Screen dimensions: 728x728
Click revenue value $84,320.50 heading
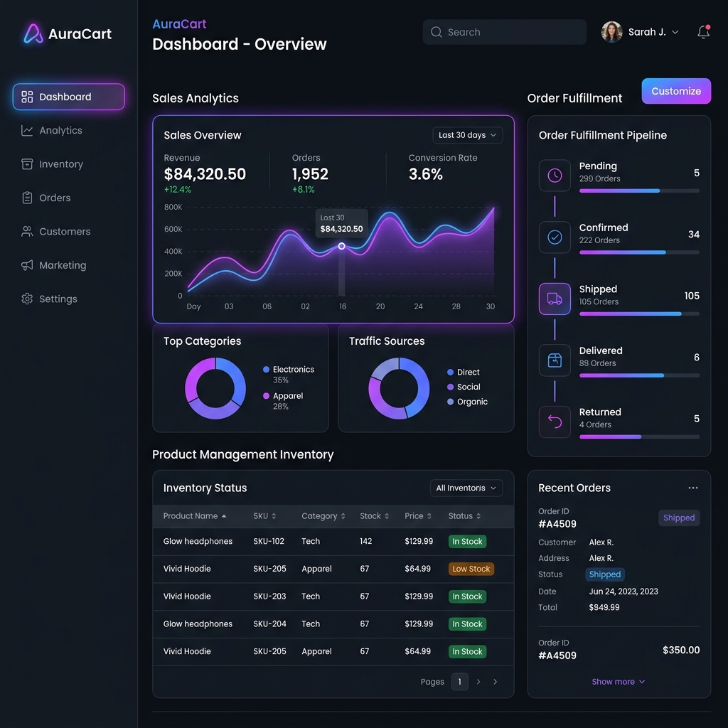click(x=205, y=174)
